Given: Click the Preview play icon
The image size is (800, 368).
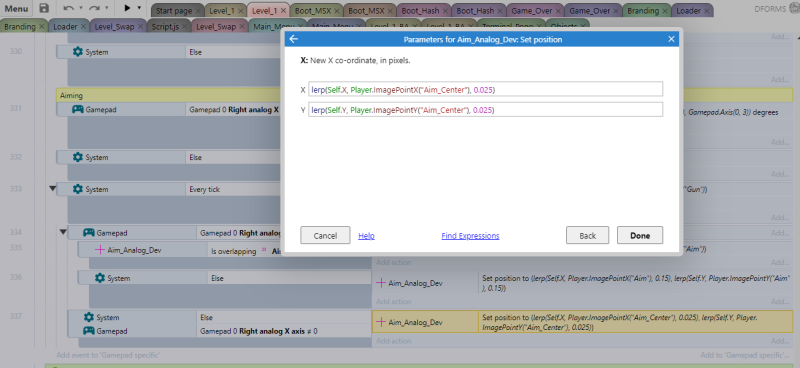Looking at the screenshot, I should [x=128, y=8].
